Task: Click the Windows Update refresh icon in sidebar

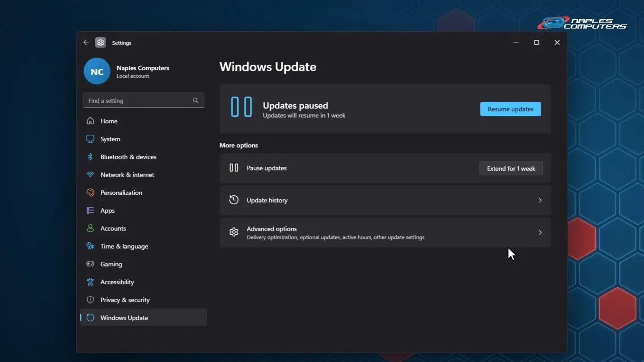Action: [x=90, y=318]
